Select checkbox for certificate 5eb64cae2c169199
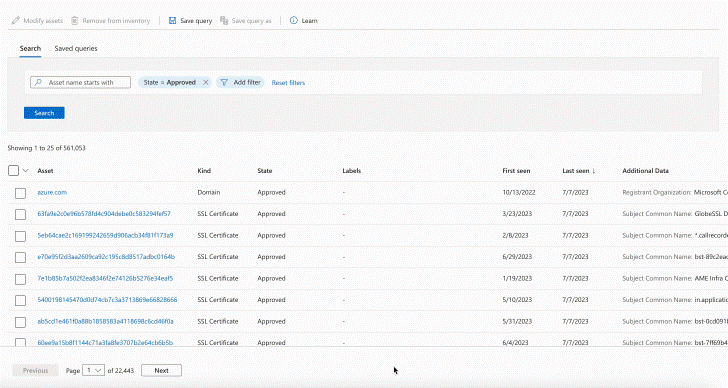Image resolution: width=728 pixels, height=388 pixels. click(20, 236)
